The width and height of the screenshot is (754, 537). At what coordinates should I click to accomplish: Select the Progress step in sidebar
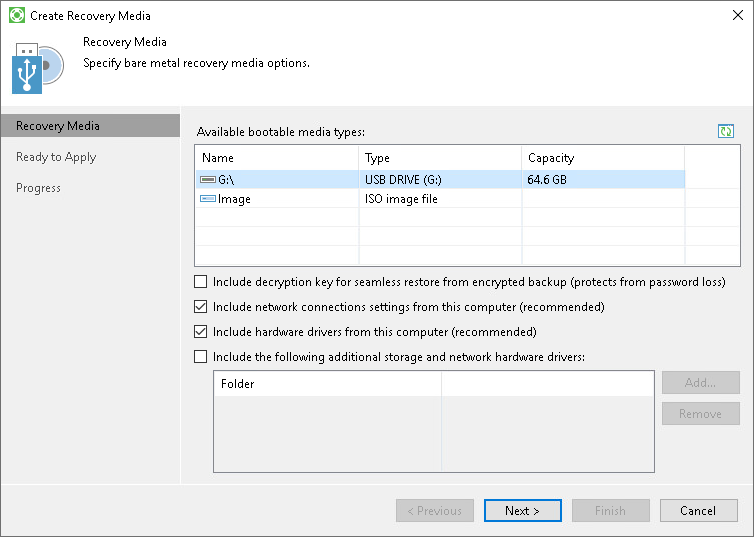[x=38, y=188]
